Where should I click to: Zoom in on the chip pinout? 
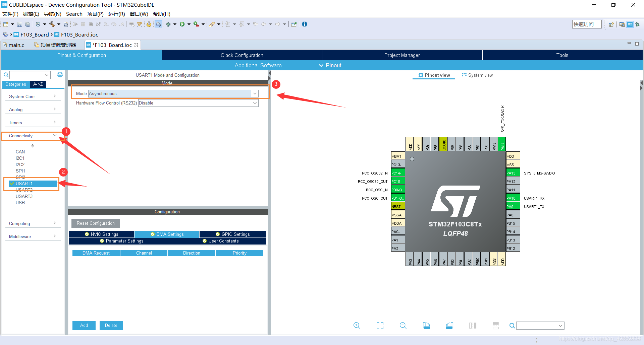[x=357, y=326]
